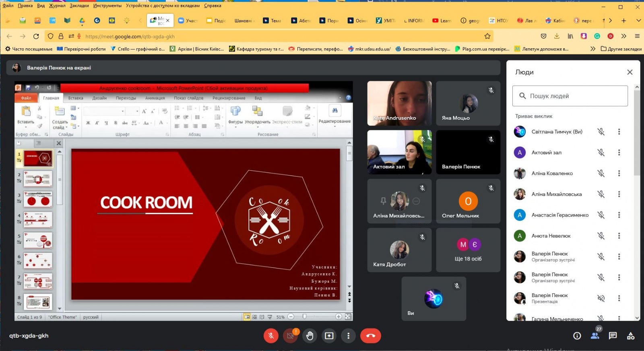644x351 pixels.
Task: Click the site lock security icon
Action: pos(61,36)
